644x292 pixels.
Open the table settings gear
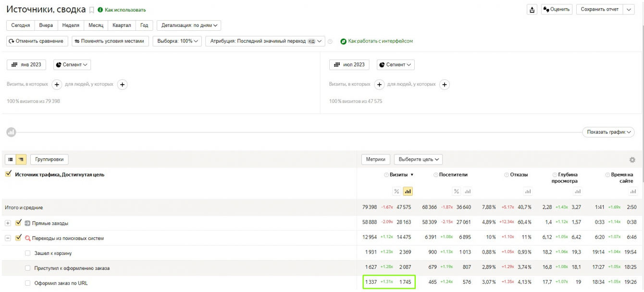632,160
